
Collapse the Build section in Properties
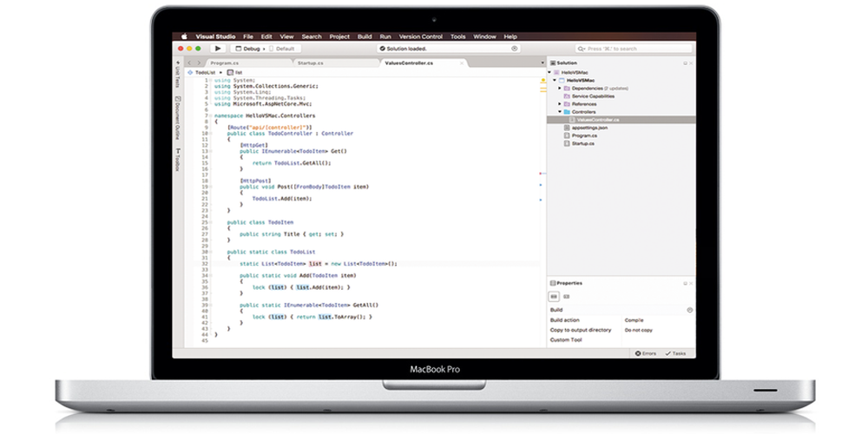point(689,310)
